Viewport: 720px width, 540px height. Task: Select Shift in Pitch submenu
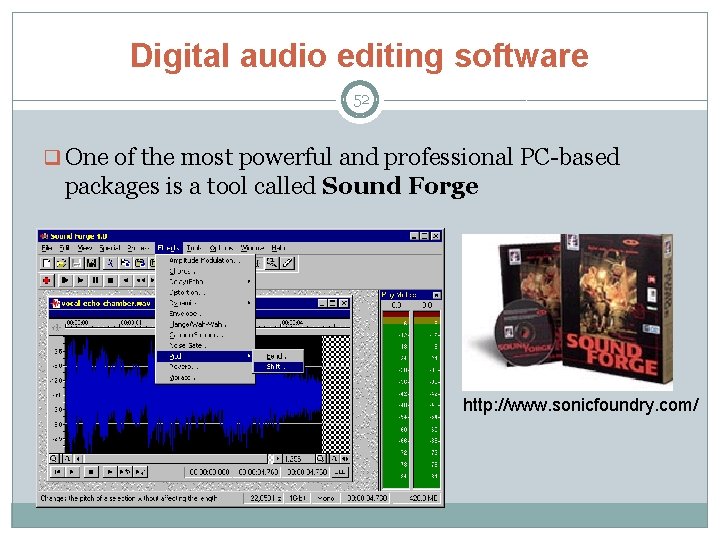[x=278, y=366]
